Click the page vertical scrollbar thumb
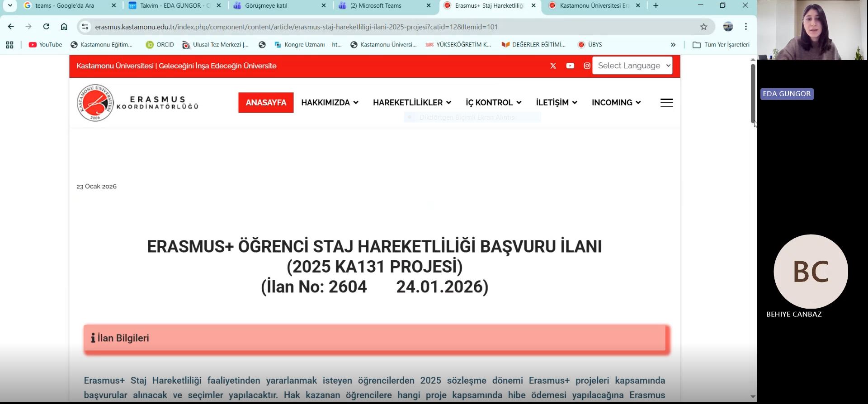The height and width of the screenshot is (404, 868). point(753,93)
